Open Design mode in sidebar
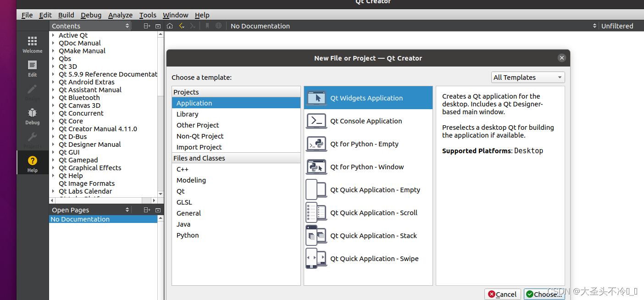The height and width of the screenshot is (300, 644). coord(32,93)
